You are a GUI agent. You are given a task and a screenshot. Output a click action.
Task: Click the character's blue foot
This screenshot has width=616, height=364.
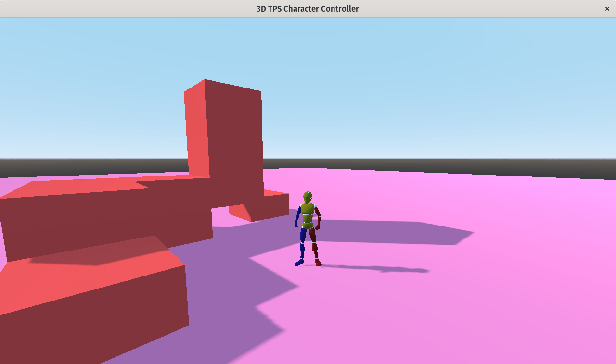pos(299,262)
